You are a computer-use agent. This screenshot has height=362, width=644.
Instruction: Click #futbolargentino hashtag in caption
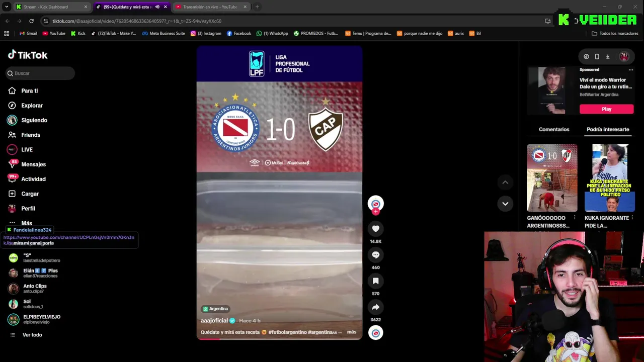point(287,332)
